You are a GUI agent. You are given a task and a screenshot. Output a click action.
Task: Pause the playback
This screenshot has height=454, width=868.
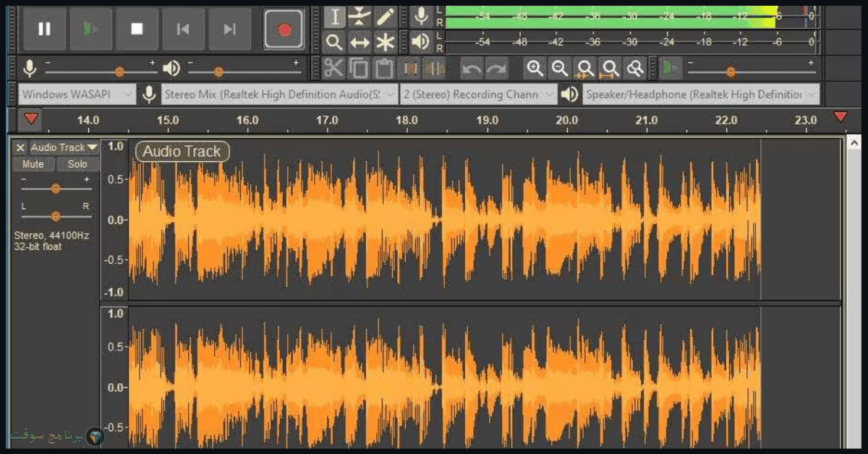(44, 30)
